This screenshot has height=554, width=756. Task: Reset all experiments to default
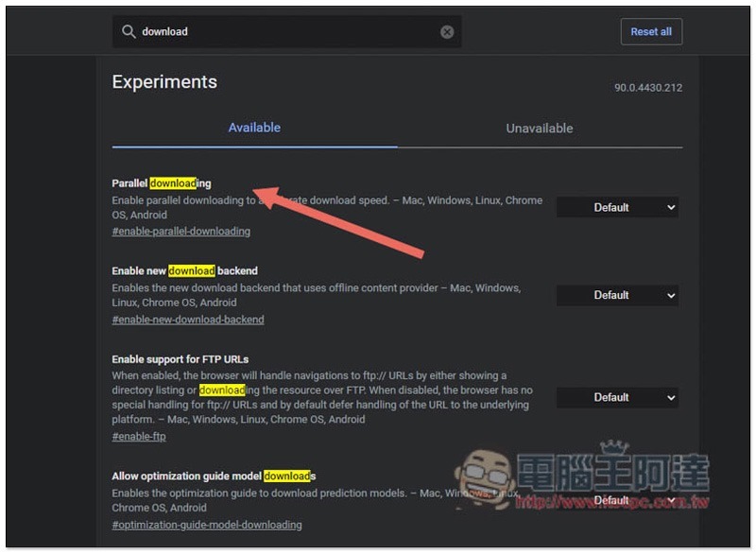coord(651,32)
